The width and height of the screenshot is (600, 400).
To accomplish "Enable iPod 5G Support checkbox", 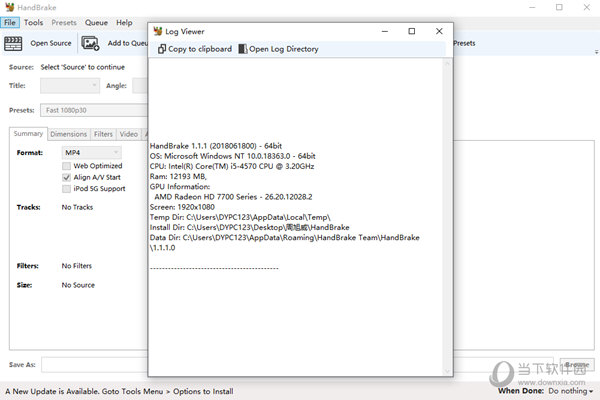I will pyautogui.click(x=67, y=189).
